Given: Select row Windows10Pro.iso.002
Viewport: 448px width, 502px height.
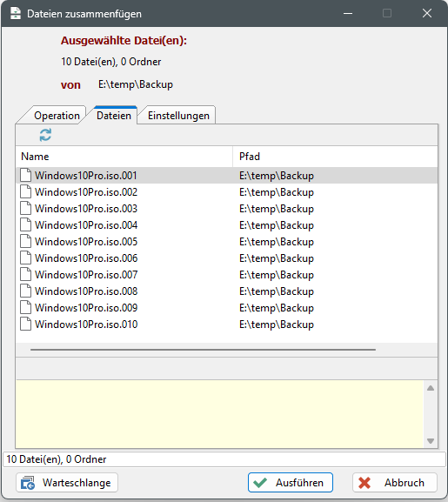Looking at the screenshot, I should [x=226, y=191].
